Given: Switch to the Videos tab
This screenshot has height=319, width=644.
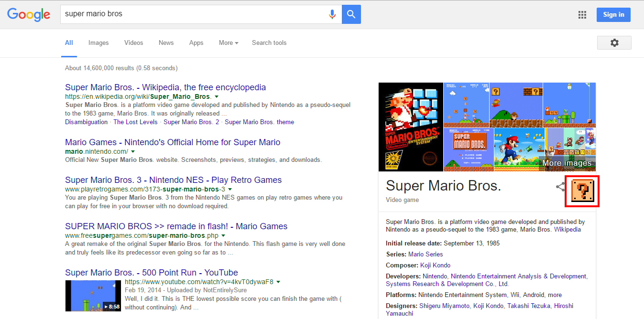Looking at the screenshot, I should tap(133, 43).
